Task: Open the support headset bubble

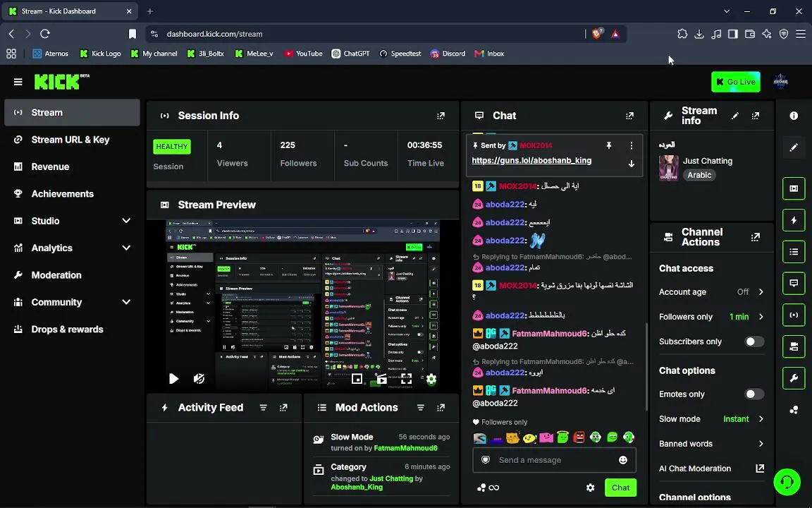Action: [787, 482]
